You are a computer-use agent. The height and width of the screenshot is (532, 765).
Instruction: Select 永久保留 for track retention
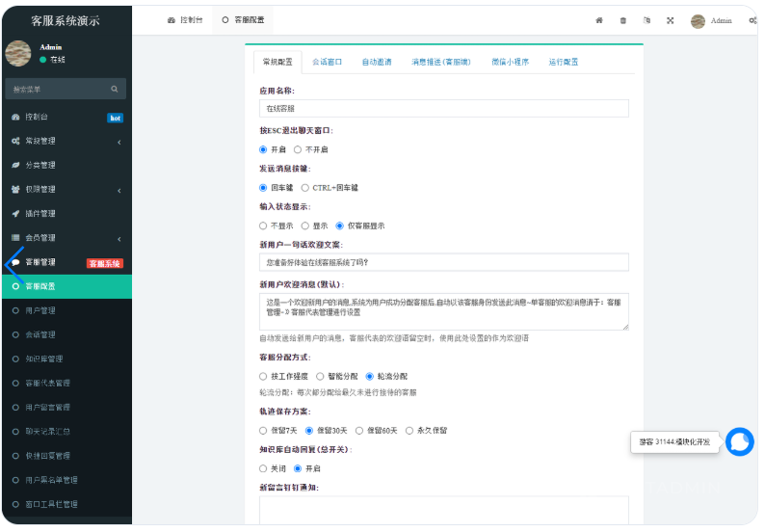point(410,430)
